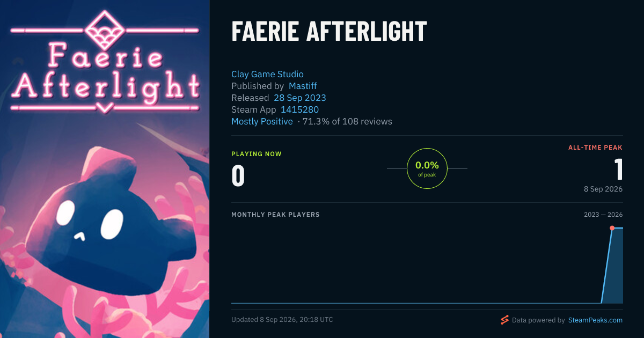Click the Mostly Positive review rating
Image resolution: width=644 pixels, height=338 pixels.
click(x=262, y=121)
